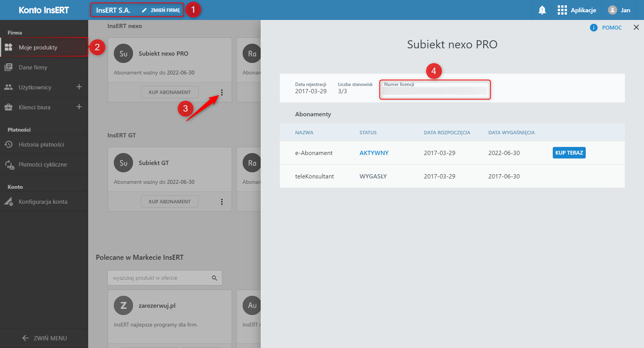Click e-Abonament expiry date 2022-06-30
The height and width of the screenshot is (348, 644).
[x=504, y=153]
